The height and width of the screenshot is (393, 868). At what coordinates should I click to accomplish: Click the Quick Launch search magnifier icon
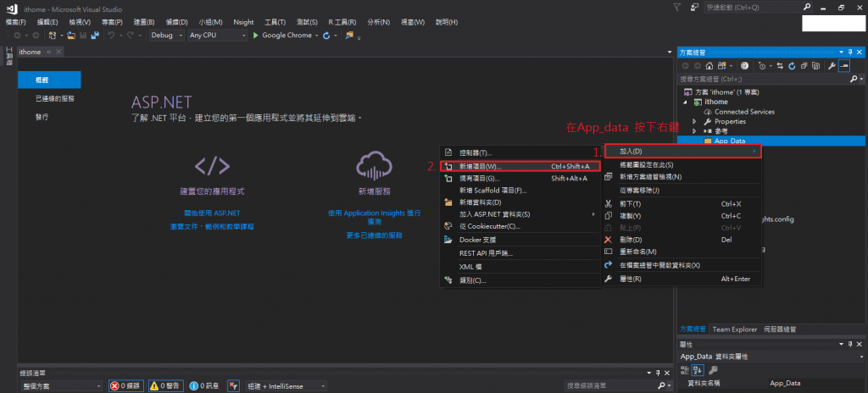(x=807, y=7)
